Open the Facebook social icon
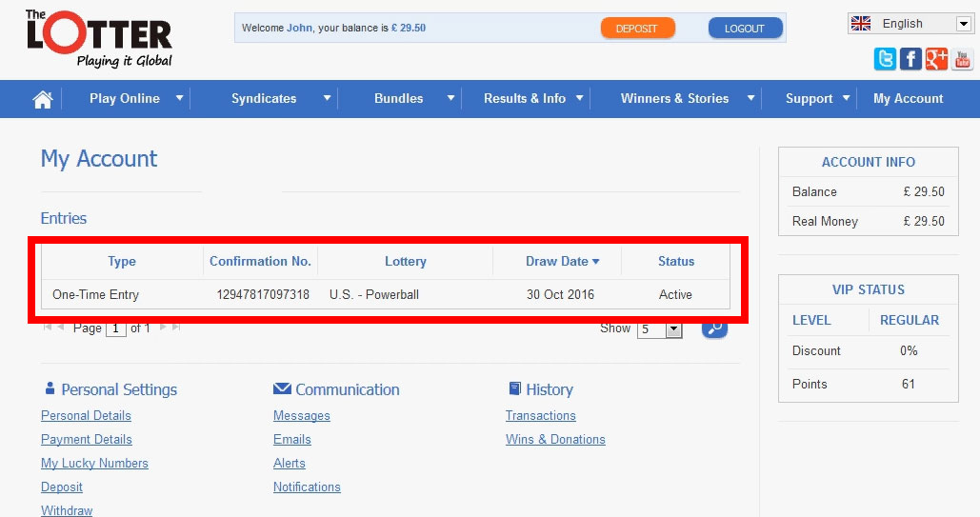The height and width of the screenshot is (517, 980). pos(910,59)
